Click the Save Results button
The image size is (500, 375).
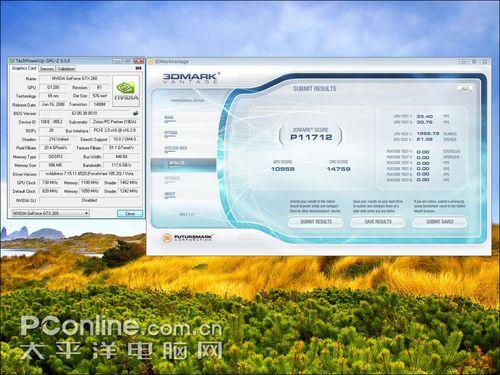(x=378, y=222)
